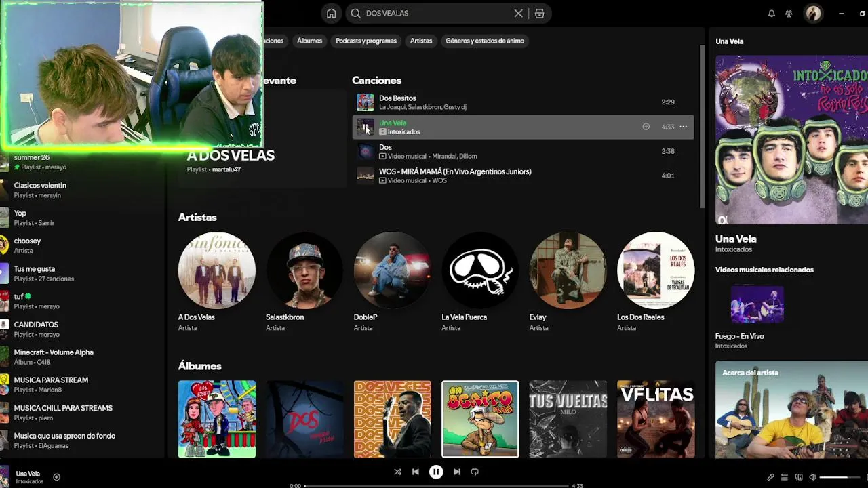Click search field containing DOS VEALAS
868x488 pixels.
coord(448,14)
